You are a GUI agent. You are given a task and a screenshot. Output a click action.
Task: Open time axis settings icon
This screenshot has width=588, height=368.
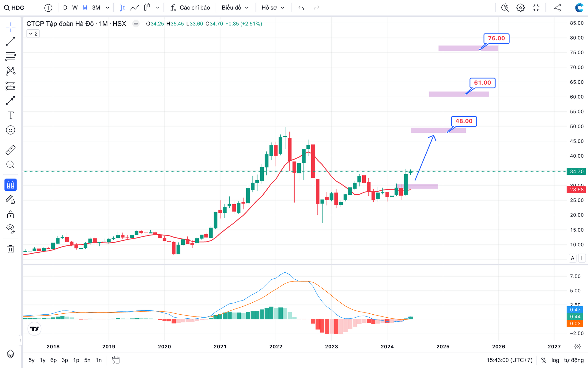577,347
